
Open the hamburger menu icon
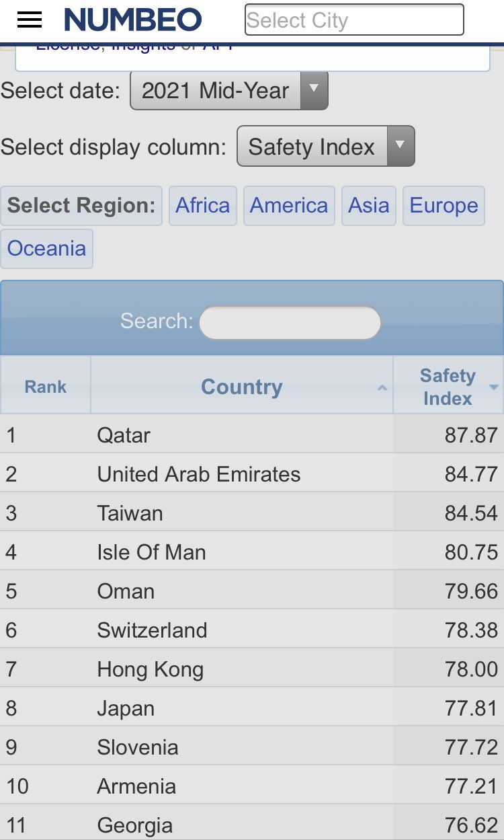coord(29,20)
